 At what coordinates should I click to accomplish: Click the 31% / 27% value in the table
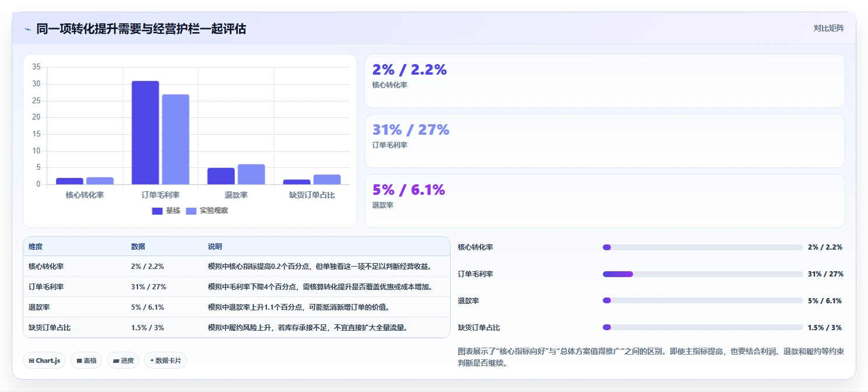coord(149,286)
